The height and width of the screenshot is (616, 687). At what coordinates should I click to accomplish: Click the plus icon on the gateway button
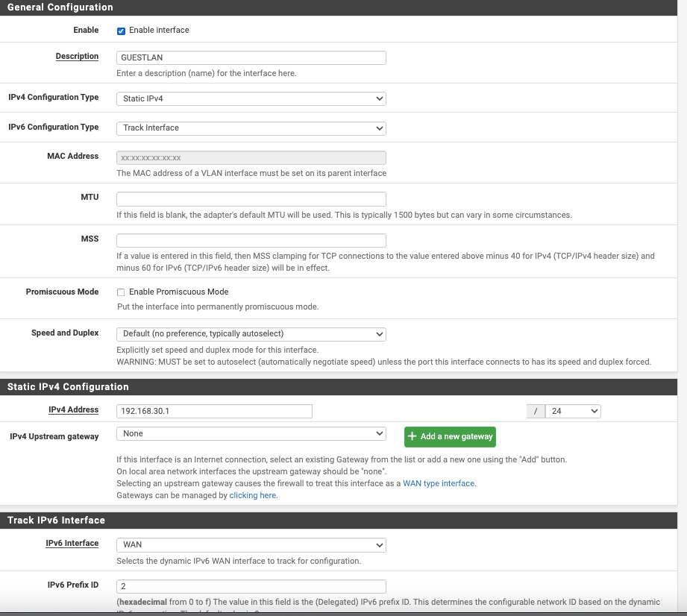(x=412, y=436)
